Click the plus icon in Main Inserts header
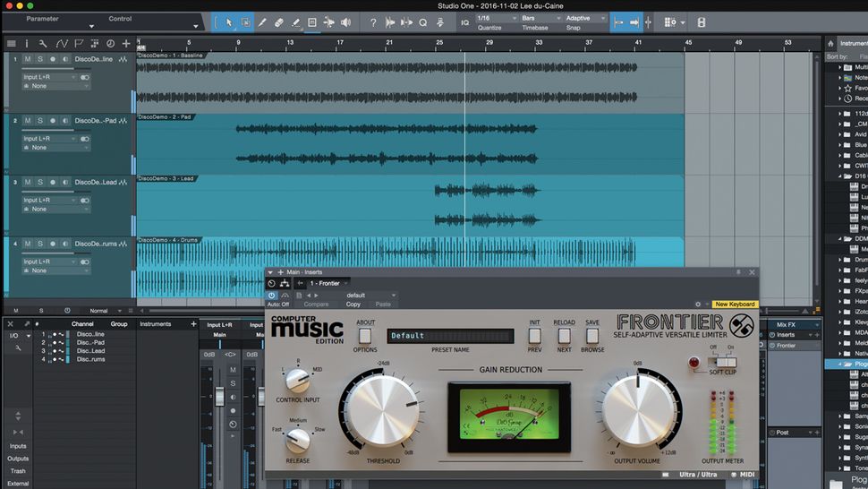 (x=281, y=272)
